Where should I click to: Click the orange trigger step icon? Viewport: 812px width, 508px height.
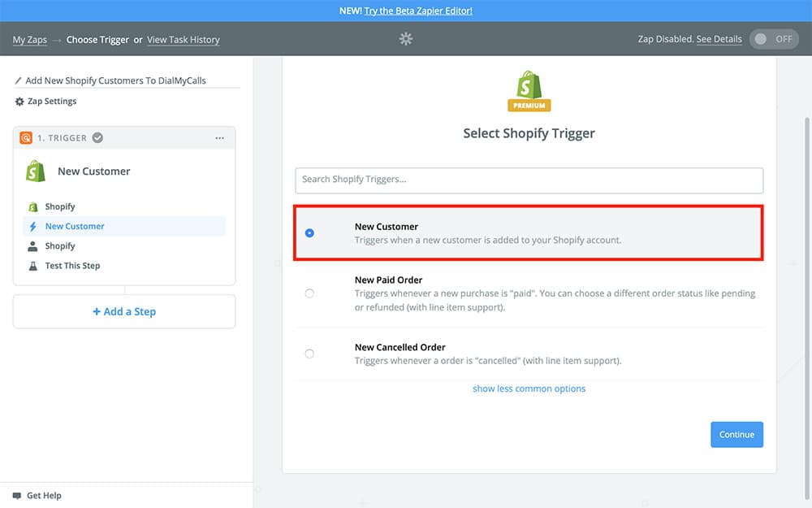coord(26,138)
